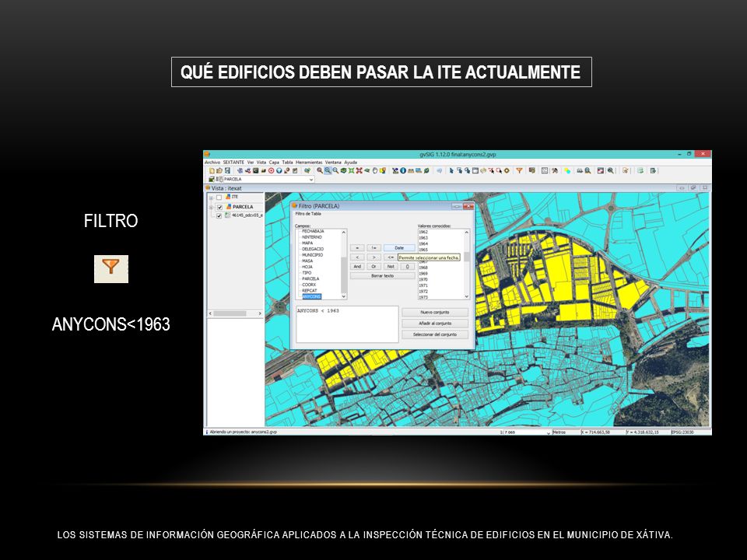Viewport: 747px width, 560px height.
Task: Click the yellow layers locator icon
Action: 383,170
